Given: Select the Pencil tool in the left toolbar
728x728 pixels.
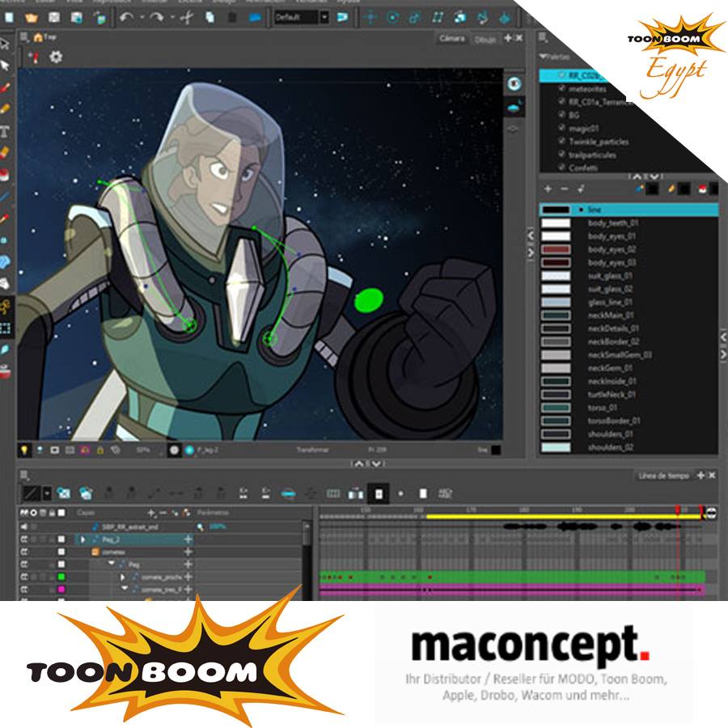Looking at the screenshot, I should tap(5, 109).
